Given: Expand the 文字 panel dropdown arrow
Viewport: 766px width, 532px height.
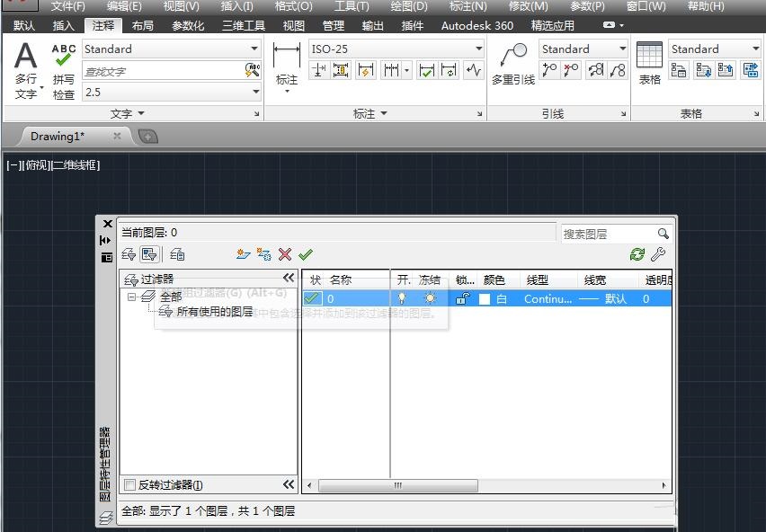Looking at the screenshot, I should pyautogui.click(x=141, y=113).
